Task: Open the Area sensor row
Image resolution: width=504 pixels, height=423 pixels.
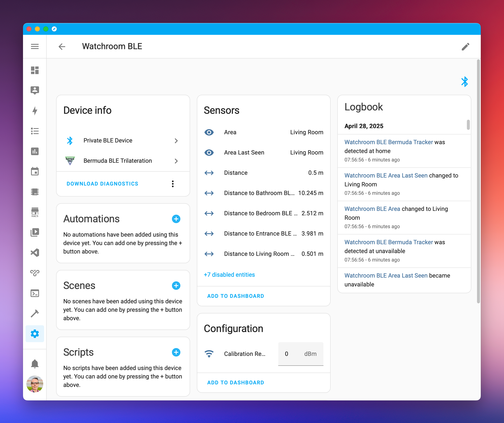Action: point(263,132)
